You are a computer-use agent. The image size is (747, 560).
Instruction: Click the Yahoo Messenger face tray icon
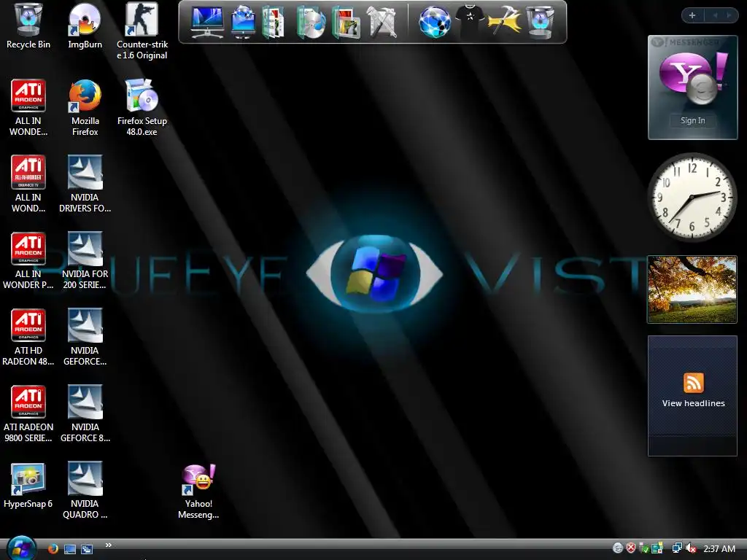pyautogui.click(x=617, y=548)
